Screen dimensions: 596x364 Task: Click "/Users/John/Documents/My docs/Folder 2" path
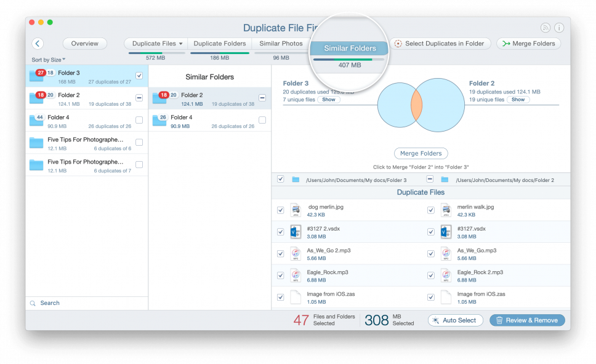coord(505,180)
